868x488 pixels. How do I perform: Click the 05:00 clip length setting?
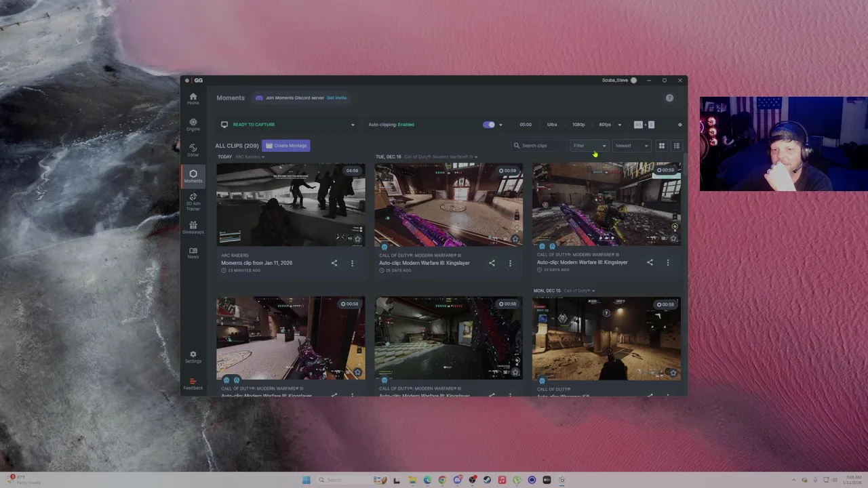click(526, 125)
